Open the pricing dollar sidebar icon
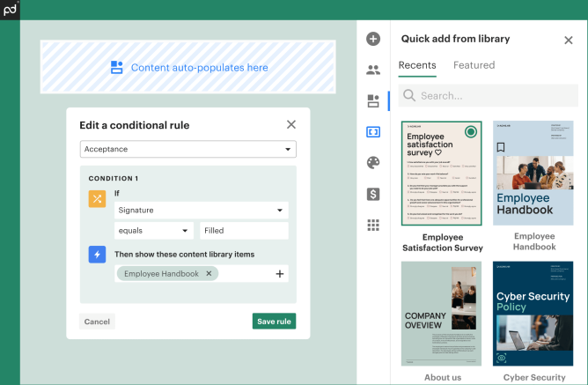 tap(373, 194)
